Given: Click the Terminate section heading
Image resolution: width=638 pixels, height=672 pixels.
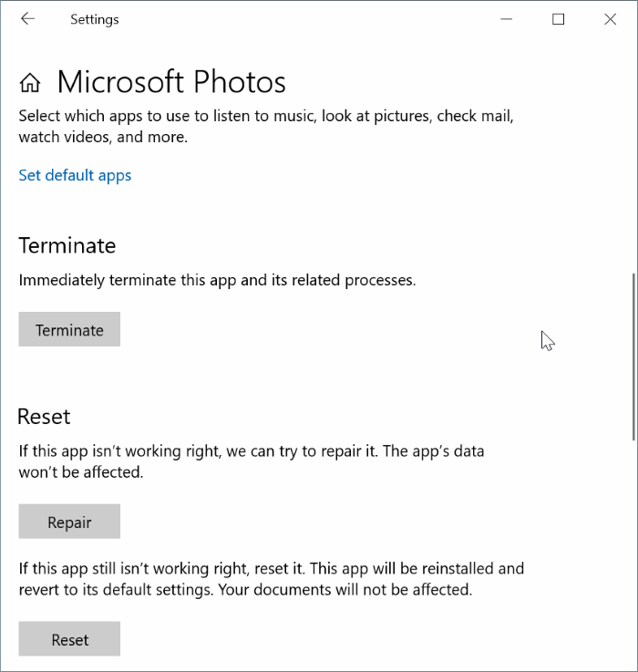Looking at the screenshot, I should pyautogui.click(x=67, y=245).
